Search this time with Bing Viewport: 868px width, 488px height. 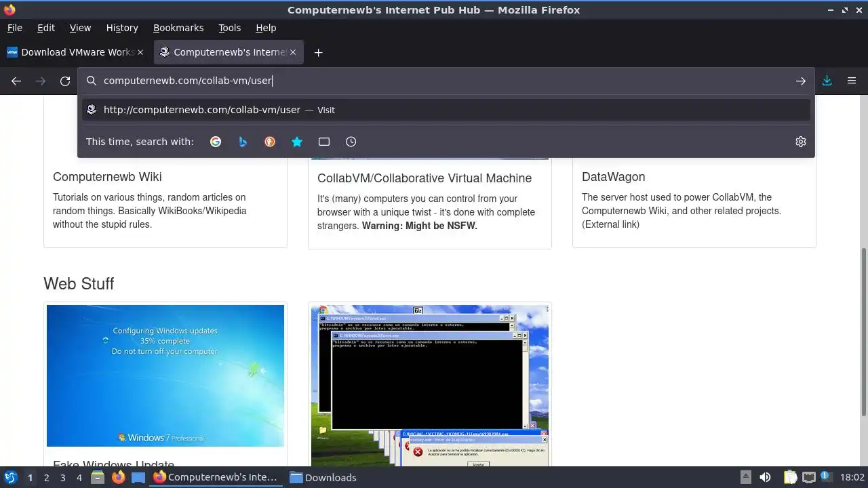coord(243,142)
